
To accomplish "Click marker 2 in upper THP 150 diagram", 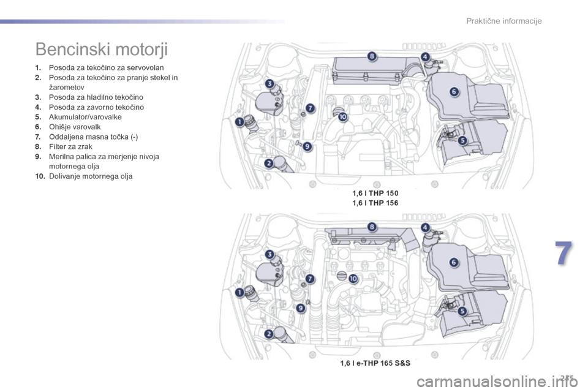I will pos(269,163).
